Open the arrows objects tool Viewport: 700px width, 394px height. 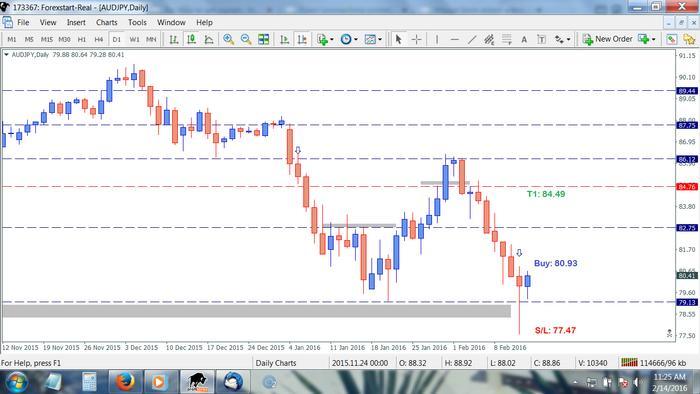click(x=559, y=39)
